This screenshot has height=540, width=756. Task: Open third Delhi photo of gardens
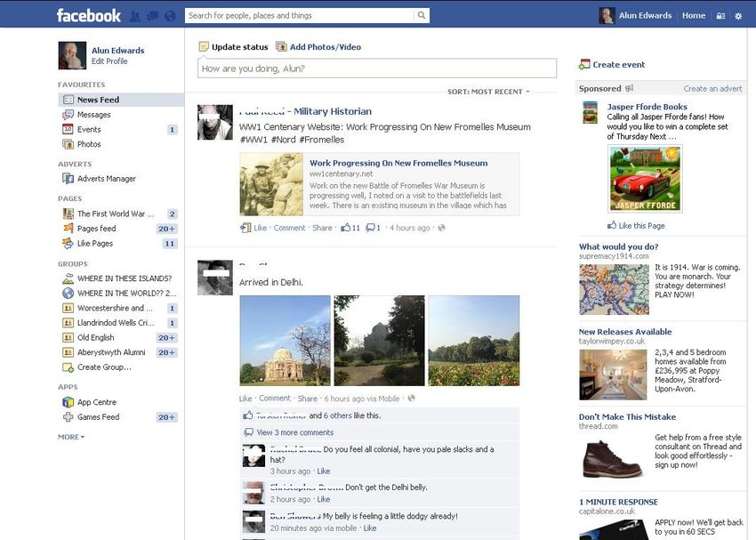coord(474,341)
